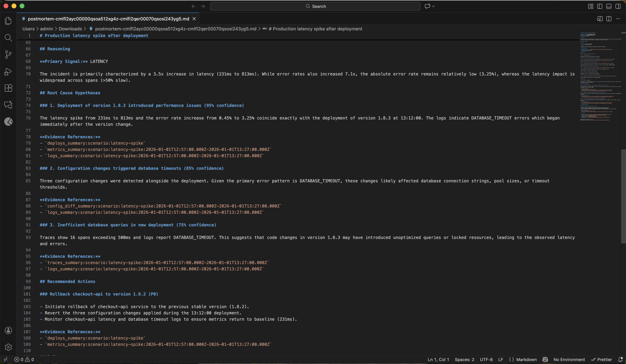The height and width of the screenshot is (364, 626).
Task: Open the Accounts menu icon
Action: [8, 330]
